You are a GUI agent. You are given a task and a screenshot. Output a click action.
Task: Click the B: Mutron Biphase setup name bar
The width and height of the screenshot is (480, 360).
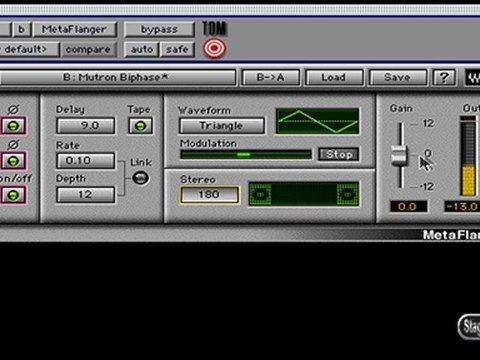(x=117, y=77)
